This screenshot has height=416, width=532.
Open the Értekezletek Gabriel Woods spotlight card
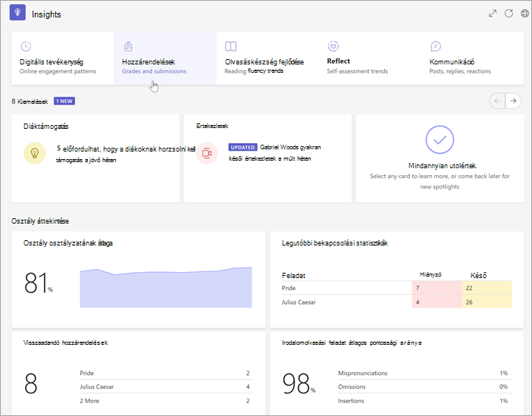(x=268, y=158)
